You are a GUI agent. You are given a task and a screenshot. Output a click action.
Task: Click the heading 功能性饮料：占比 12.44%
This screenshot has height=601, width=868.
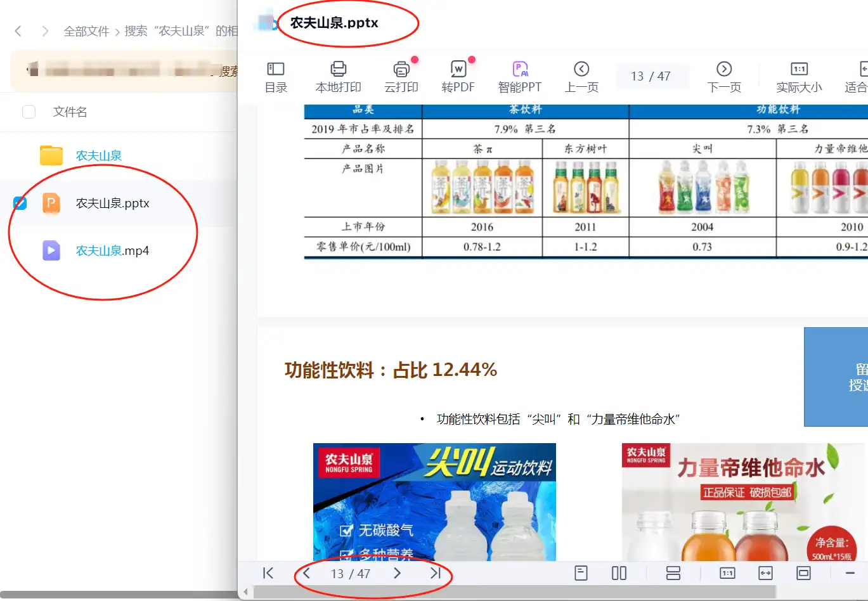pyautogui.click(x=391, y=370)
